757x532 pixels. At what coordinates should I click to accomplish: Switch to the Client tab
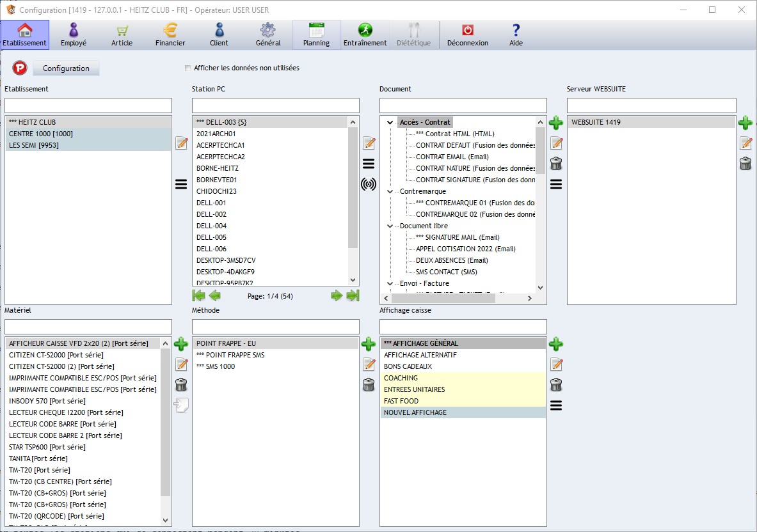(x=219, y=35)
